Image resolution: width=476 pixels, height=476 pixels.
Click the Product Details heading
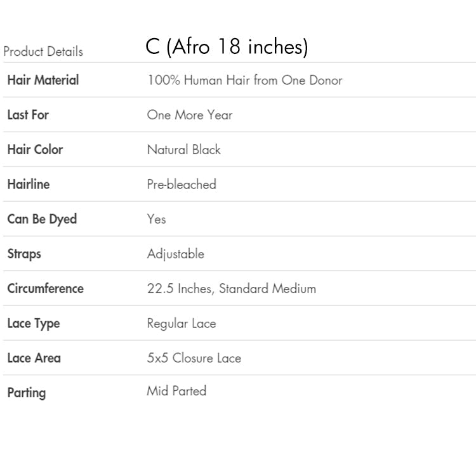pyautogui.click(x=43, y=51)
